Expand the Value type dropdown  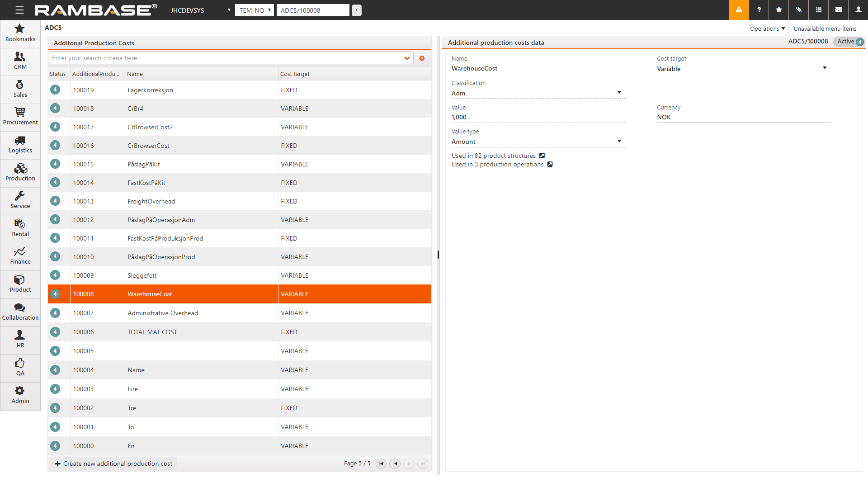click(619, 141)
